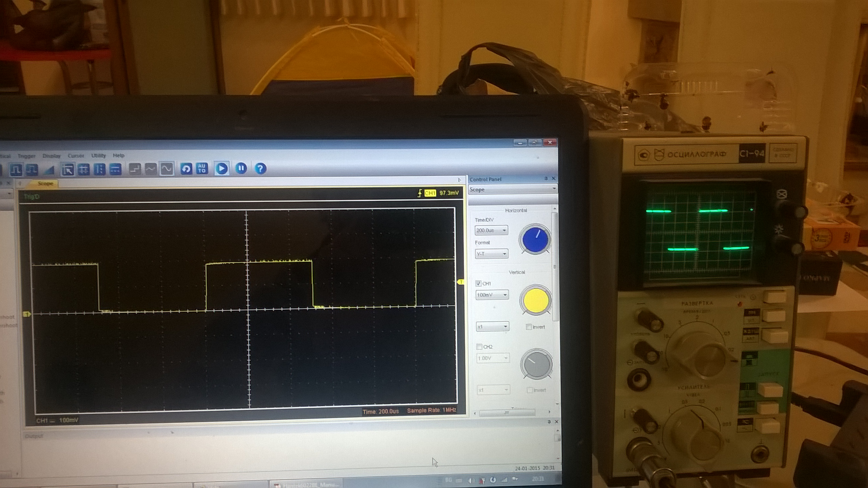Close the Control Panel pane
Image resolution: width=868 pixels, height=488 pixels.
click(553, 178)
